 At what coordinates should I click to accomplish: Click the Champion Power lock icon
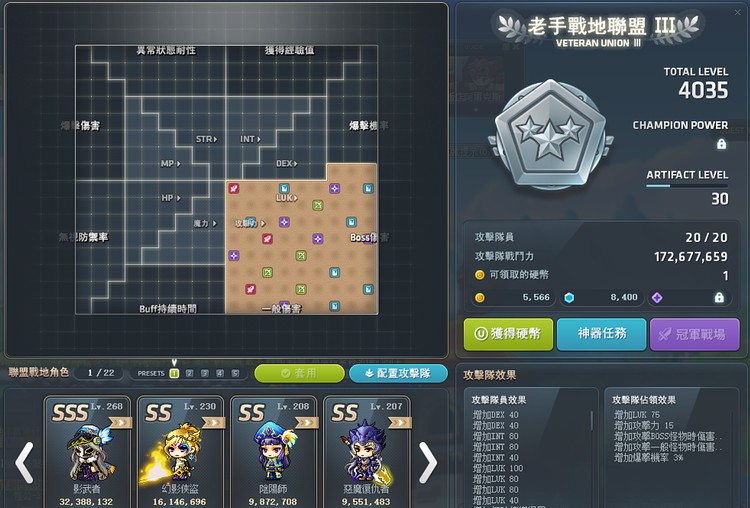click(x=721, y=144)
